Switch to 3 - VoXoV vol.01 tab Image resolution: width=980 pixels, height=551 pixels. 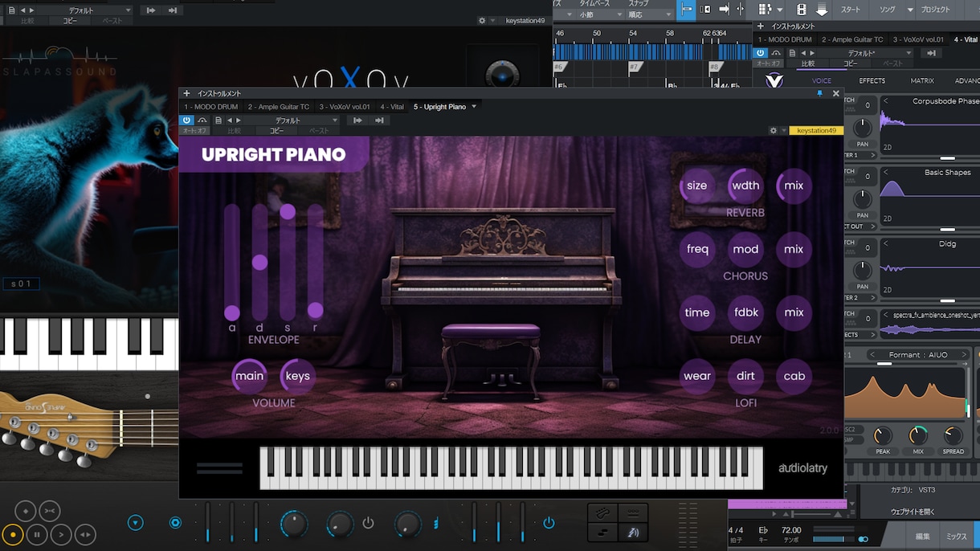(345, 107)
